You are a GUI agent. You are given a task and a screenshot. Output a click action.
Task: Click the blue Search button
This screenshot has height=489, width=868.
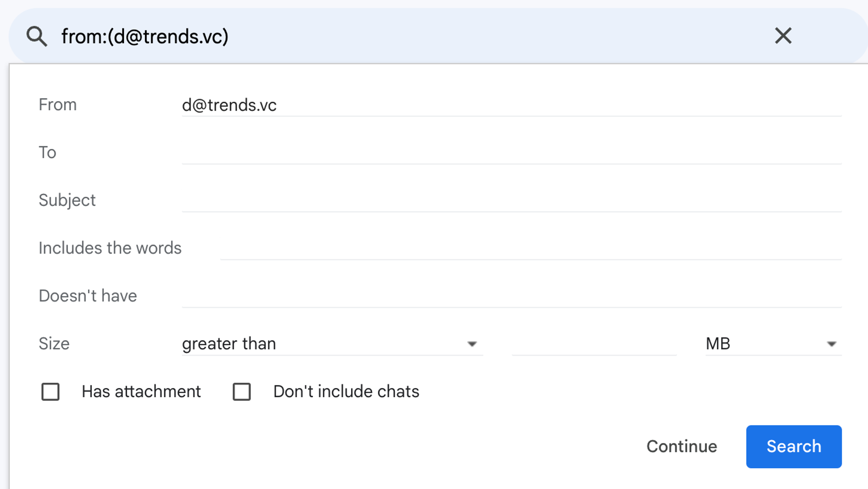pos(794,446)
